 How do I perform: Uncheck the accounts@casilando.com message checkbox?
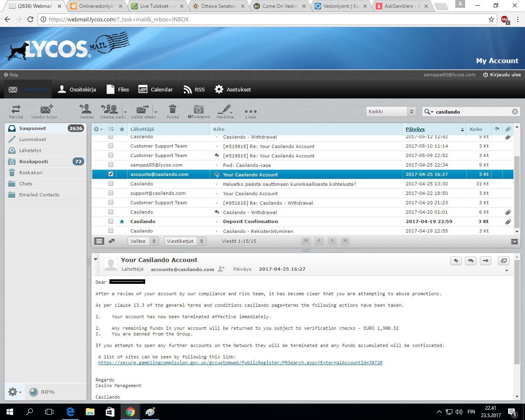pyautogui.click(x=111, y=174)
